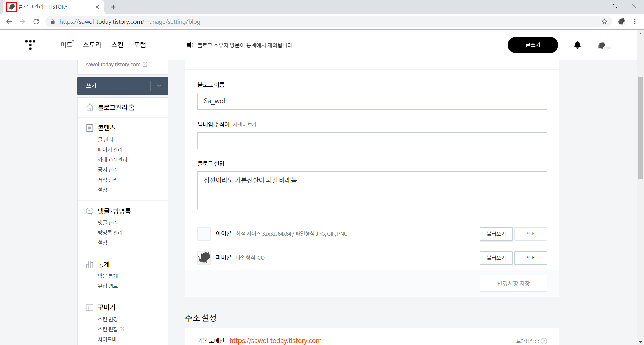Click the 변경사항 저장 button
This screenshot has width=644, height=345.
click(514, 283)
